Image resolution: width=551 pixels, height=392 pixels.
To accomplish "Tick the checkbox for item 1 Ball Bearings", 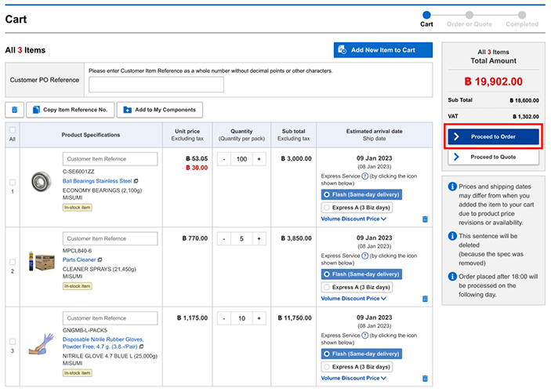I will 12,183.
